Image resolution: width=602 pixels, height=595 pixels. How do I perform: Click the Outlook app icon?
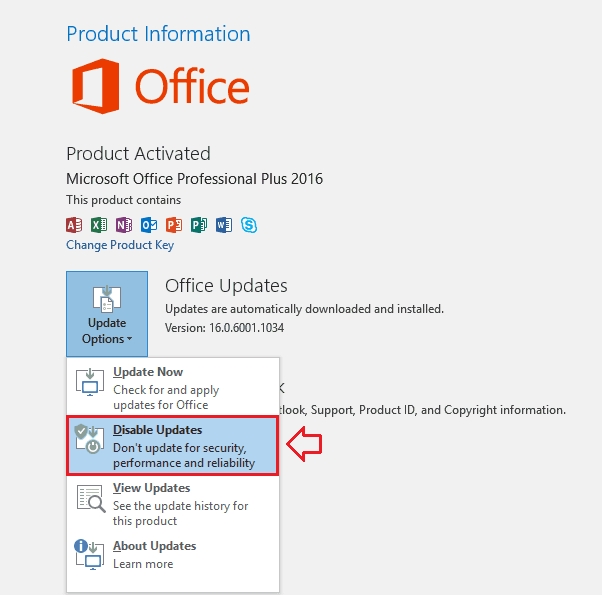pos(149,225)
